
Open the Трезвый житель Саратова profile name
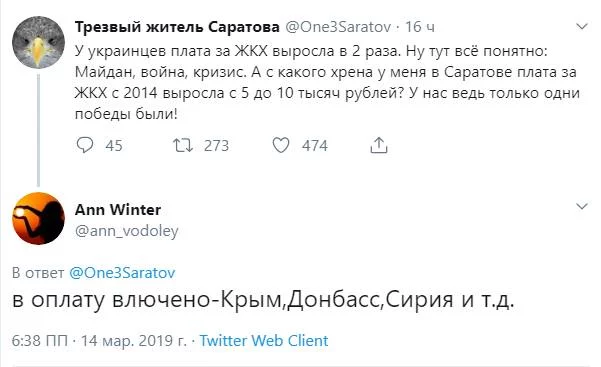click(177, 27)
